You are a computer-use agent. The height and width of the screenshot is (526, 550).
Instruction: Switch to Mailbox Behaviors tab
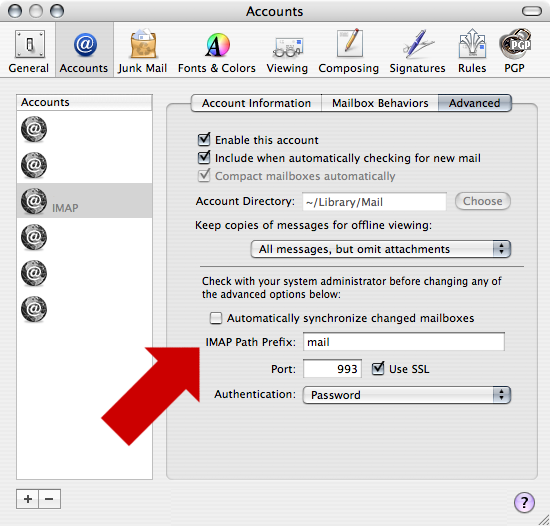point(380,103)
